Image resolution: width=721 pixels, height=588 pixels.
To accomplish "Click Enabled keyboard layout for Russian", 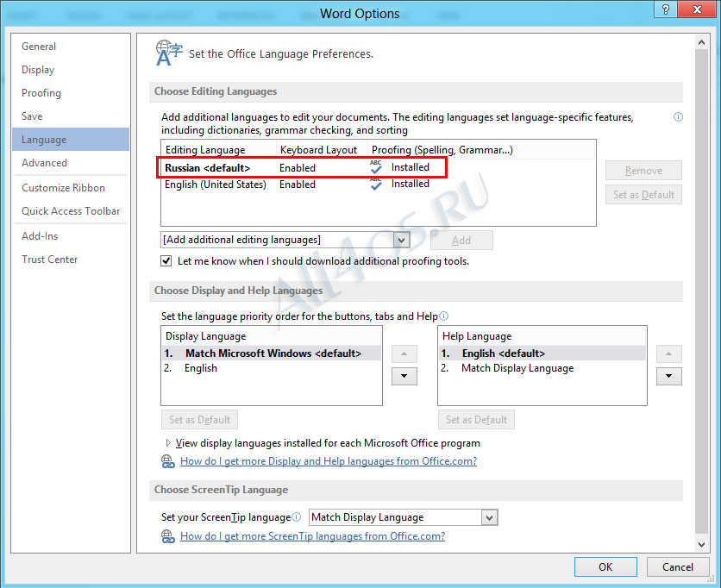I will (x=298, y=168).
